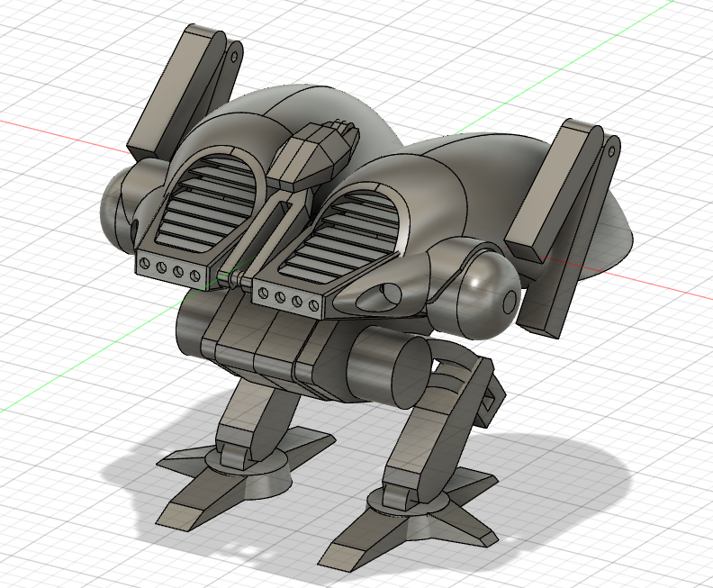The width and height of the screenshot is (713, 588).
Task: Select the mech's left star-shaped foot
Action: [248, 480]
